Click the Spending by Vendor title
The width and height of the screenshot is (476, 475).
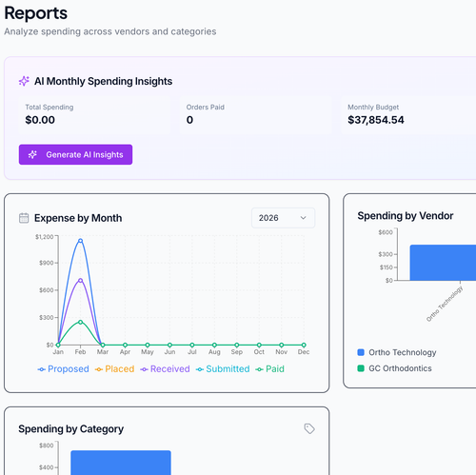point(406,216)
